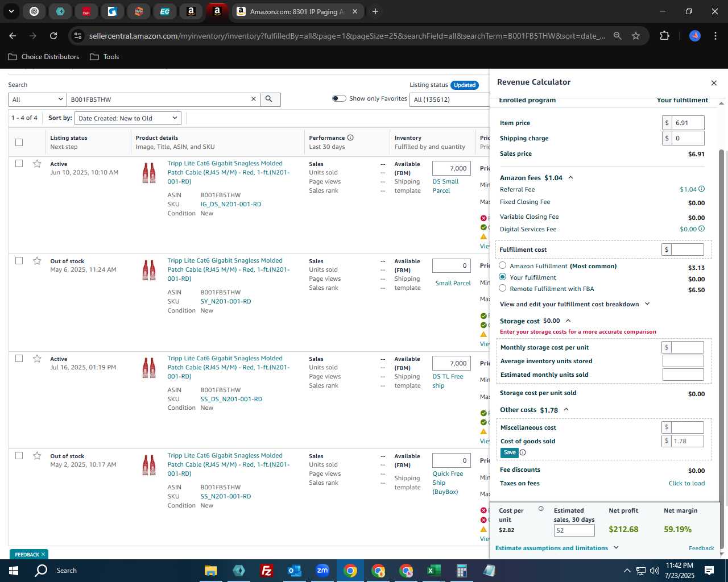Click the Save button under Cost of goods sold
Viewport: 728px width, 582px height.
[x=510, y=453]
